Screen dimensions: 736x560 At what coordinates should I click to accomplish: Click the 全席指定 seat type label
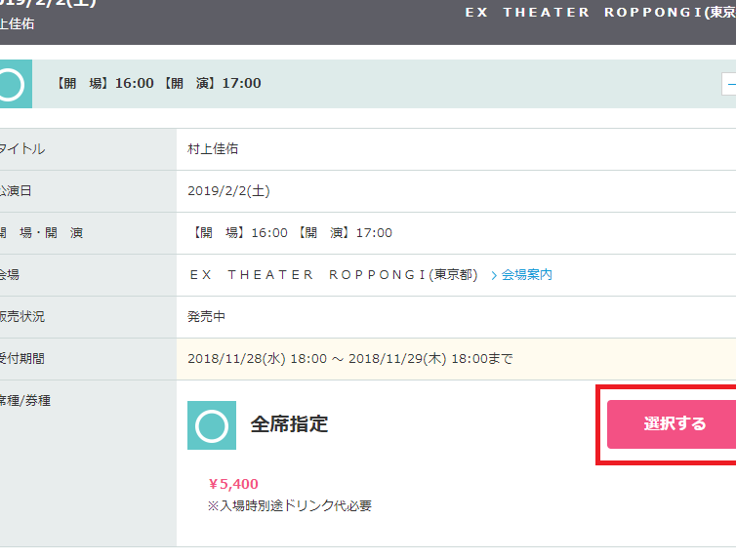coord(289,424)
